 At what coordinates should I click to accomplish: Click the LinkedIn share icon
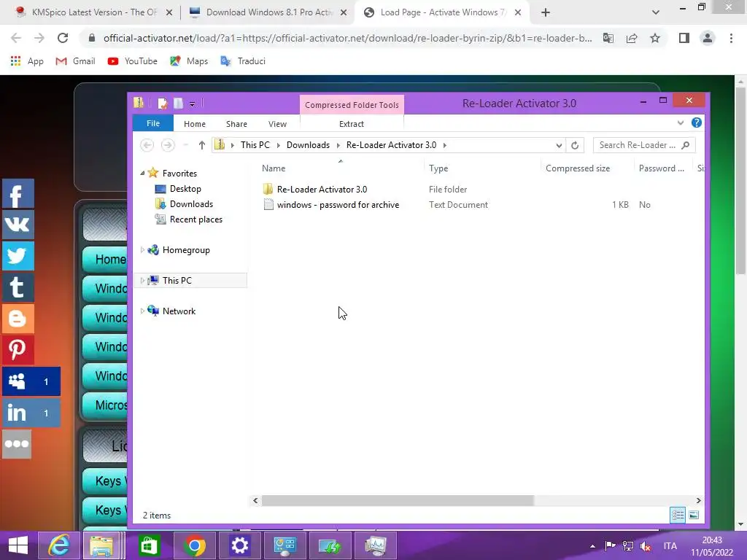[x=31, y=413]
